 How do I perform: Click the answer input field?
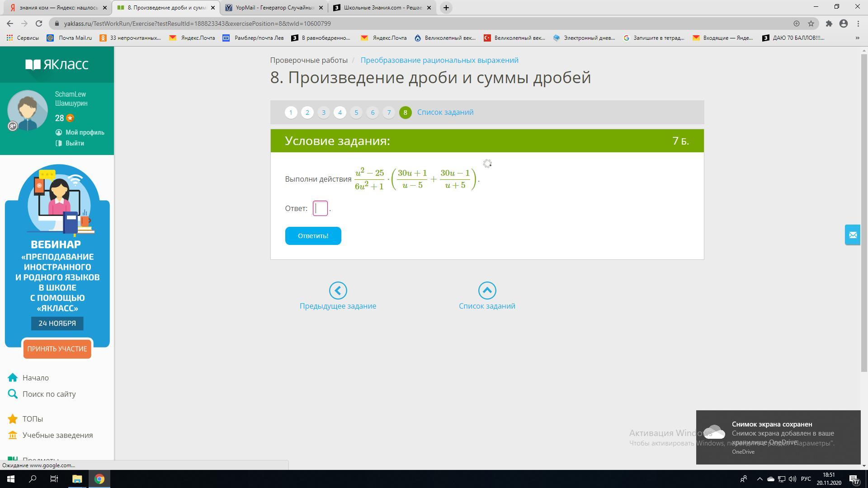pos(320,208)
